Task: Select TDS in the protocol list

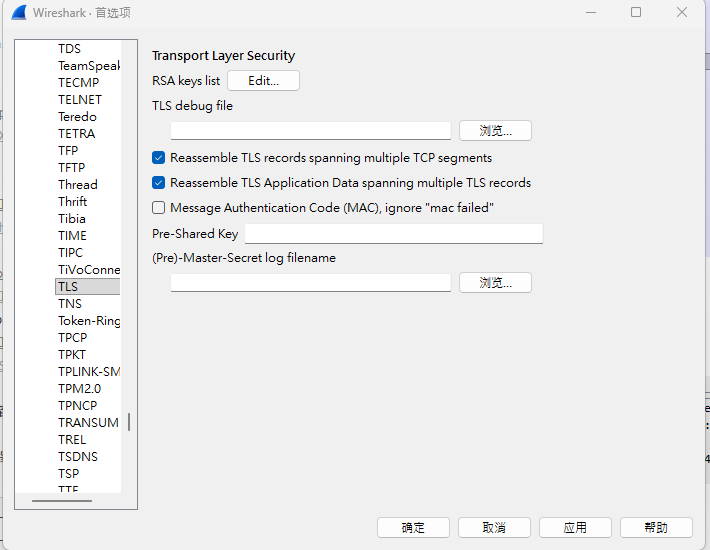Action: coord(69,48)
